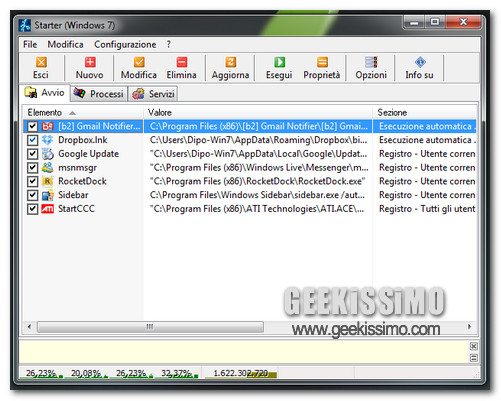Screen dimensions: 501x401
Task: Switch to the Servizi tab
Action: pos(153,94)
